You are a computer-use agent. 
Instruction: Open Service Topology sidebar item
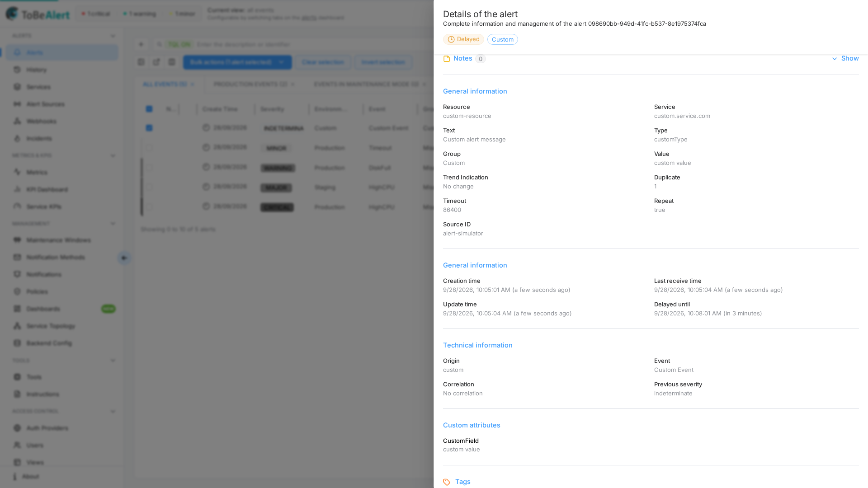[61, 326]
